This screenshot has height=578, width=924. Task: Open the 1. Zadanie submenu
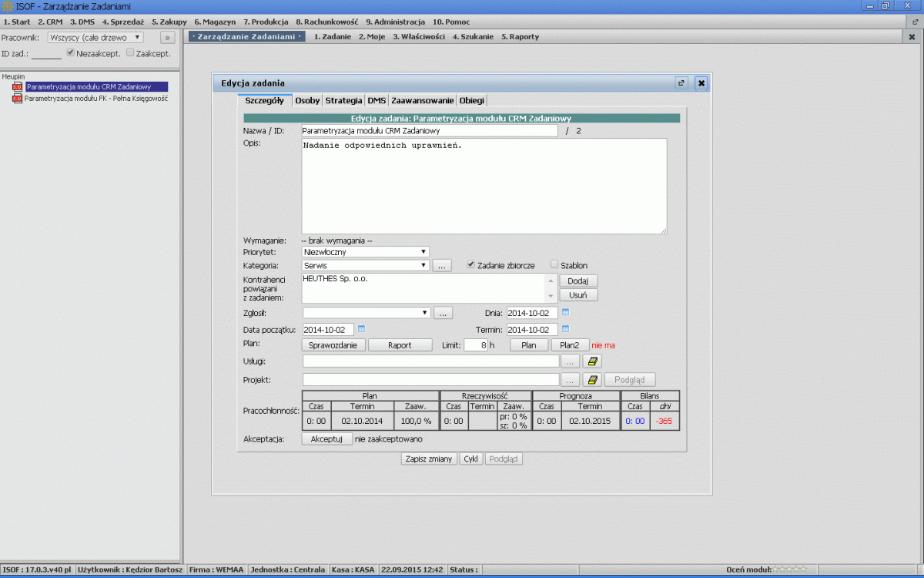point(333,36)
